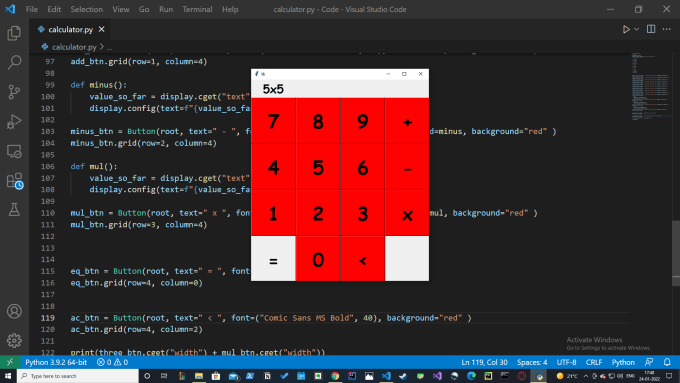Click calculator button 2
Image resolution: width=680 pixels, height=383 pixels.
pos(318,213)
